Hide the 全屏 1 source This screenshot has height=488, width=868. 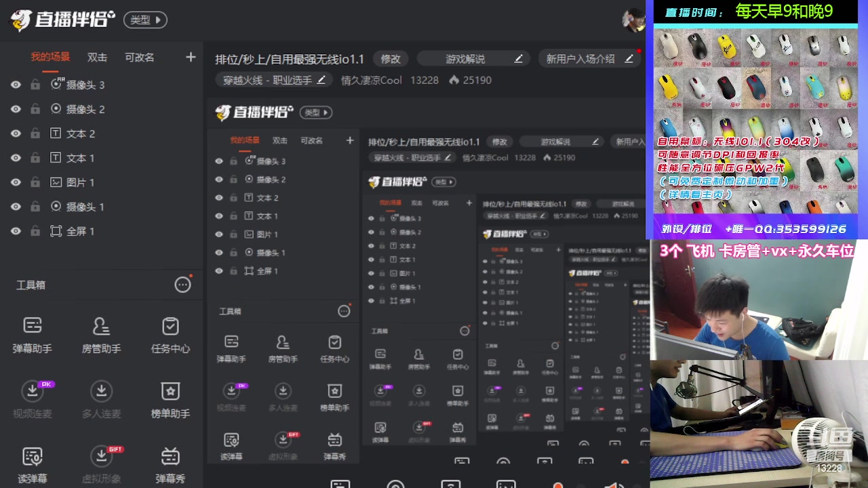coord(16,231)
